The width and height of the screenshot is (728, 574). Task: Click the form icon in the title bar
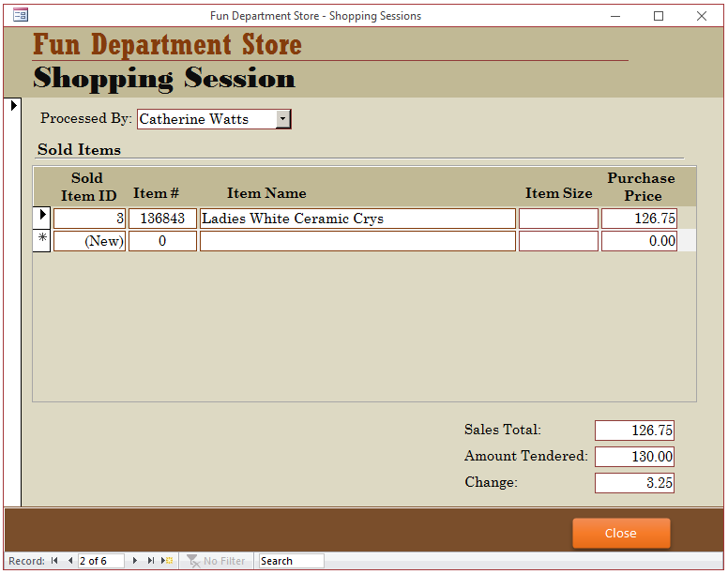(21, 15)
